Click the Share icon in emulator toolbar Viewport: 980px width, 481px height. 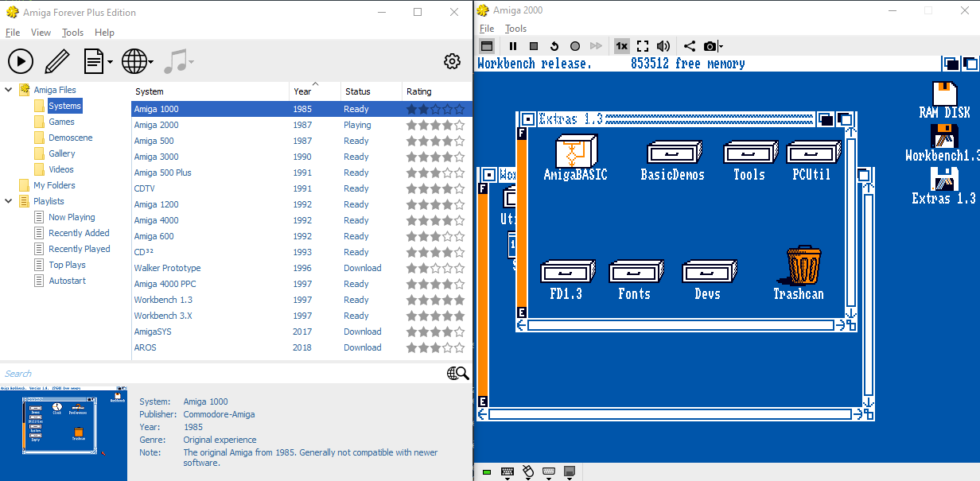click(689, 47)
